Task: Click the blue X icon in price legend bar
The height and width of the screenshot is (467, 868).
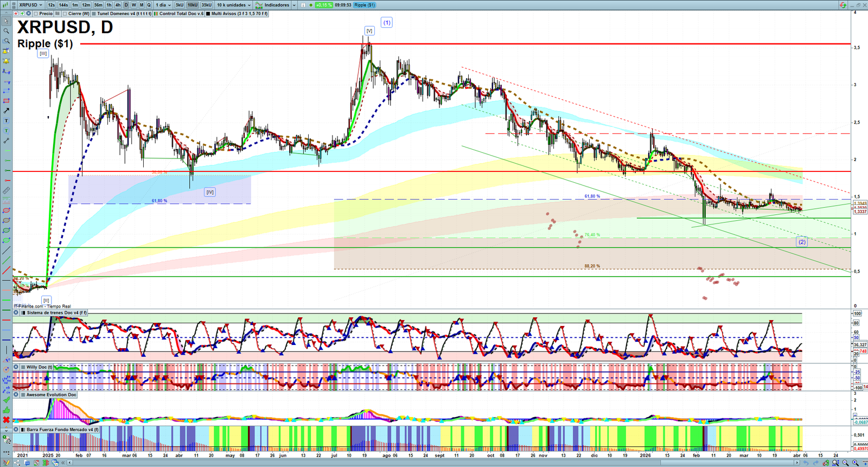Action: click(29, 14)
